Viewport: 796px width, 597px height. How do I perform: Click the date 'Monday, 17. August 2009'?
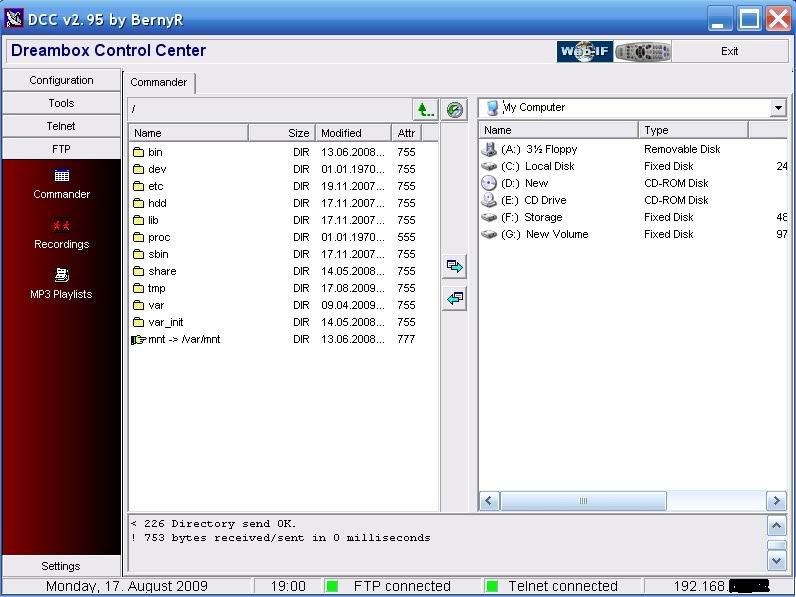tap(127, 586)
